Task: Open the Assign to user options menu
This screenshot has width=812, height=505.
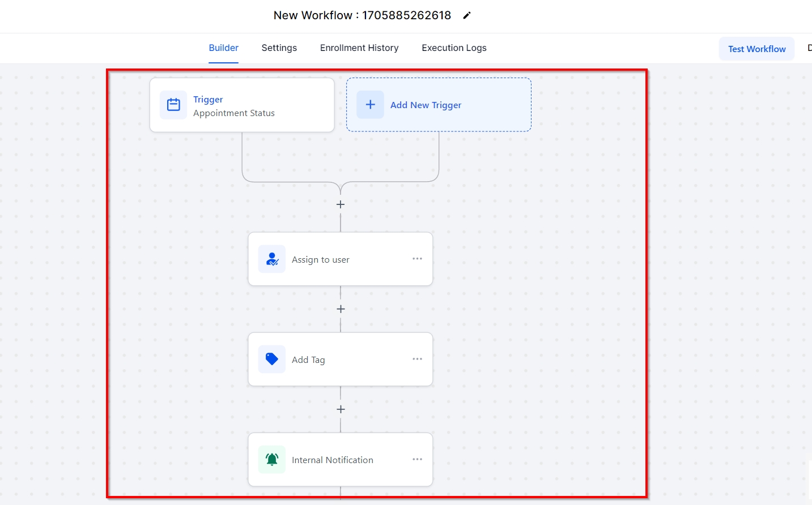Action: coord(417,259)
